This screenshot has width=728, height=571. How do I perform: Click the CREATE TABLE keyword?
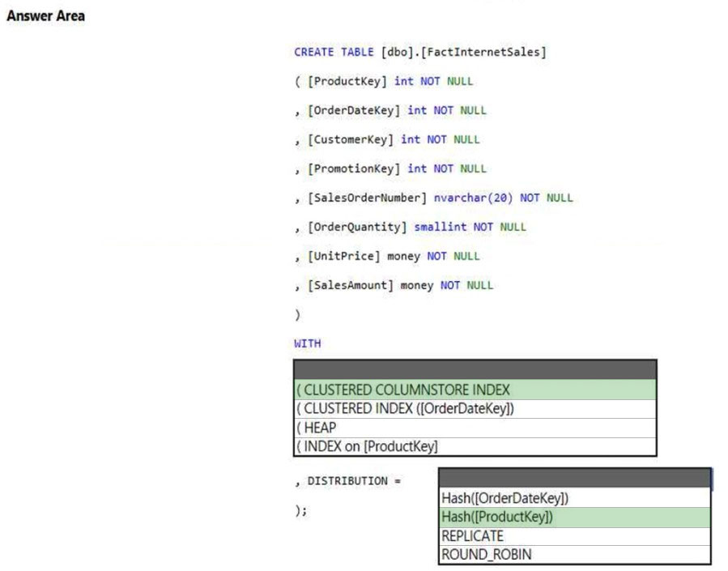pos(334,52)
